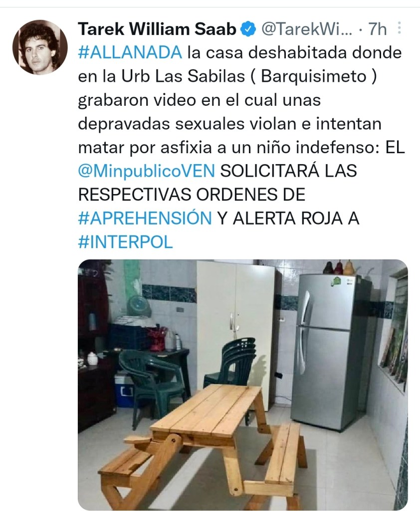
Task: Open the @TarekWi... handle link
Action: pos(307,29)
